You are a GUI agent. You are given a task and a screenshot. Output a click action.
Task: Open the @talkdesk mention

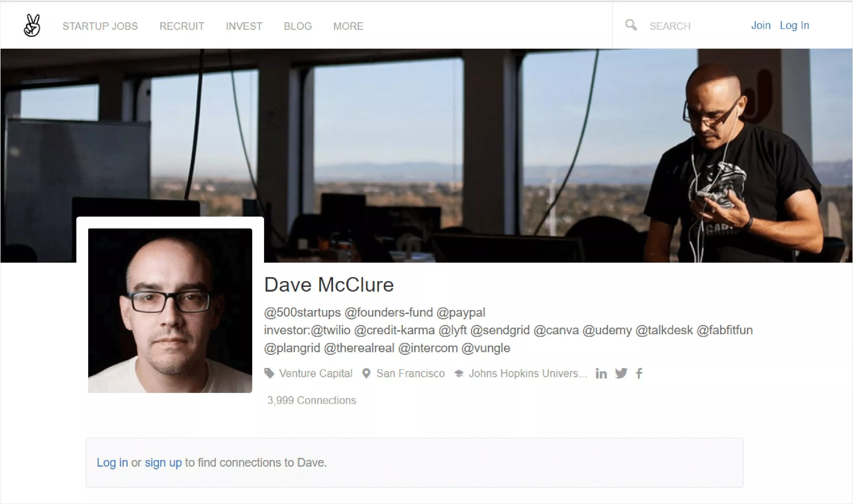(x=664, y=330)
